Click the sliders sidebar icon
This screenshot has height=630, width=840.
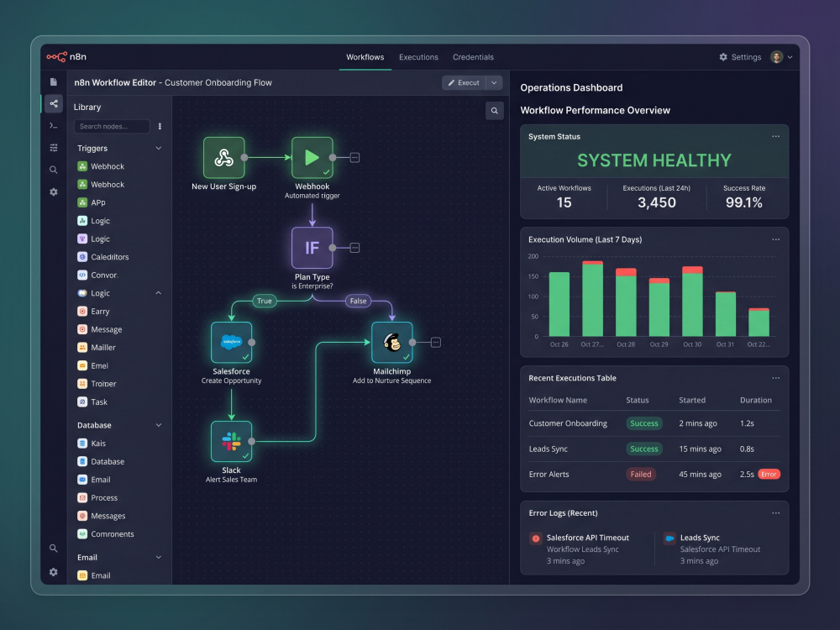coord(54,147)
